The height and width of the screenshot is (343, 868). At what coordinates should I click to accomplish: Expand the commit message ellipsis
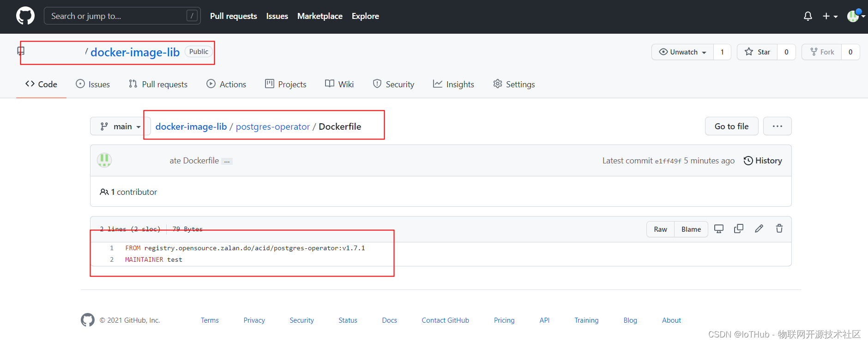[227, 161]
